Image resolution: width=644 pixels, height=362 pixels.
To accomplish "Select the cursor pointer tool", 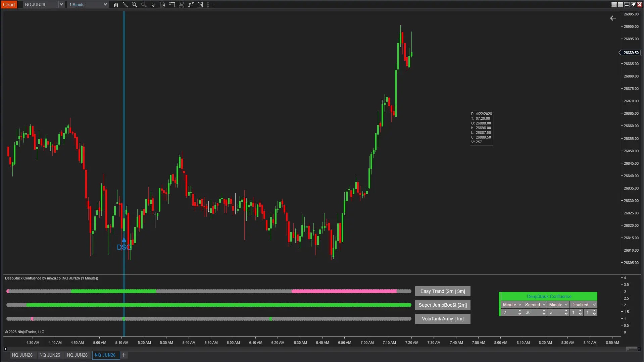I will pyautogui.click(x=153, y=5).
